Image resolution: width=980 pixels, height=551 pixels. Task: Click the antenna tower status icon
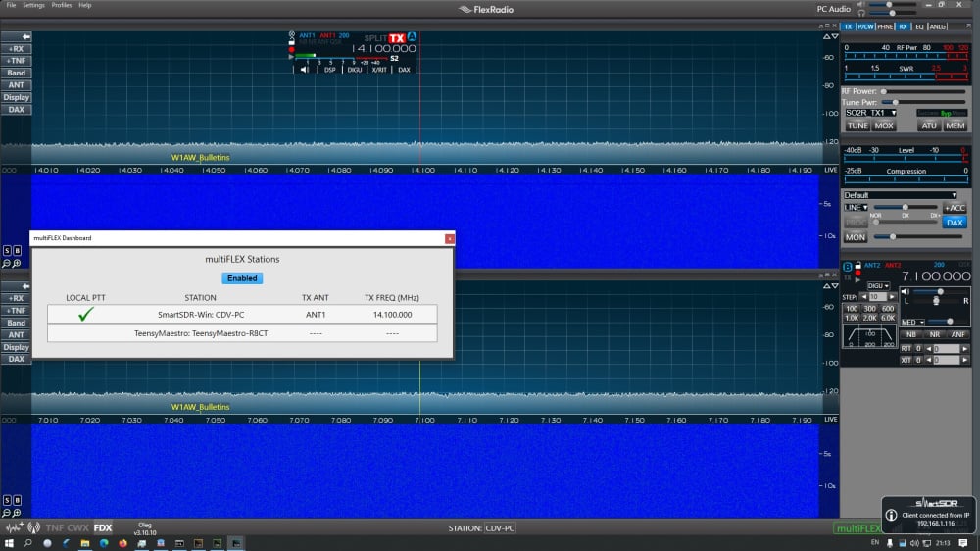tap(33, 527)
